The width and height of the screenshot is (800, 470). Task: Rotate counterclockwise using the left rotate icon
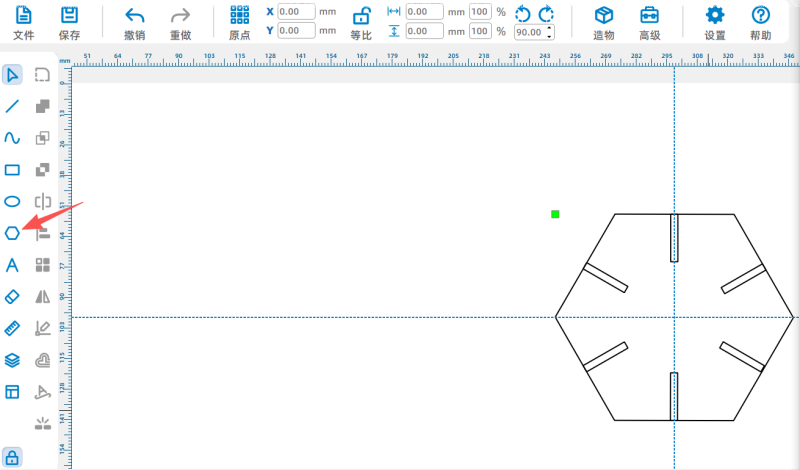point(523,13)
